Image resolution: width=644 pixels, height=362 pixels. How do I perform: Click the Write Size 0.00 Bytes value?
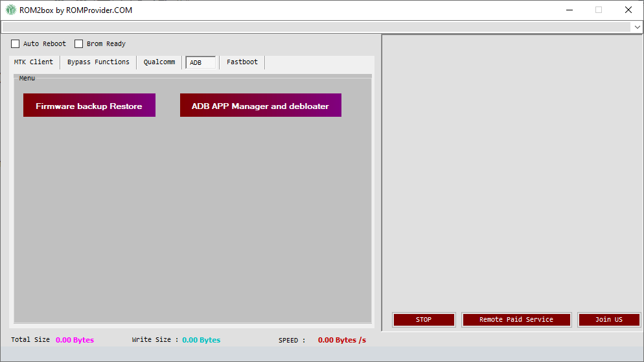[x=201, y=340]
